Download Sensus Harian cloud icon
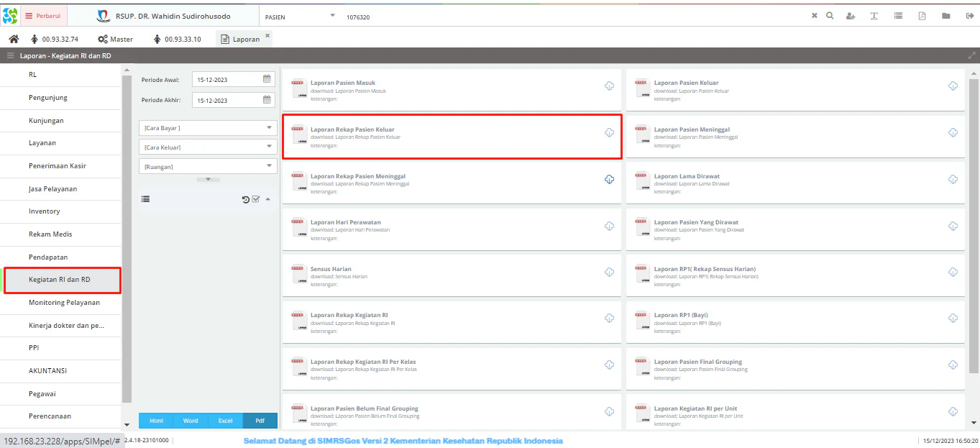 pyautogui.click(x=610, y=272)
